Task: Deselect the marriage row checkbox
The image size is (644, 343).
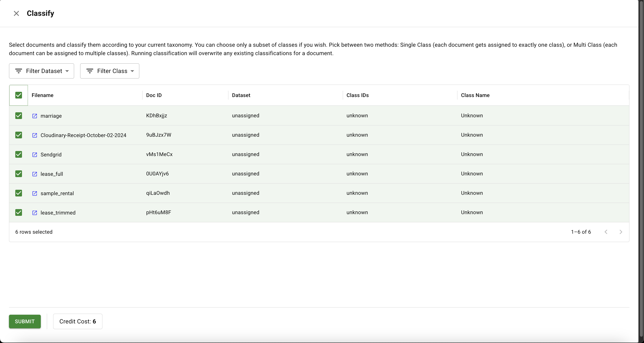Action: point(18,116)
